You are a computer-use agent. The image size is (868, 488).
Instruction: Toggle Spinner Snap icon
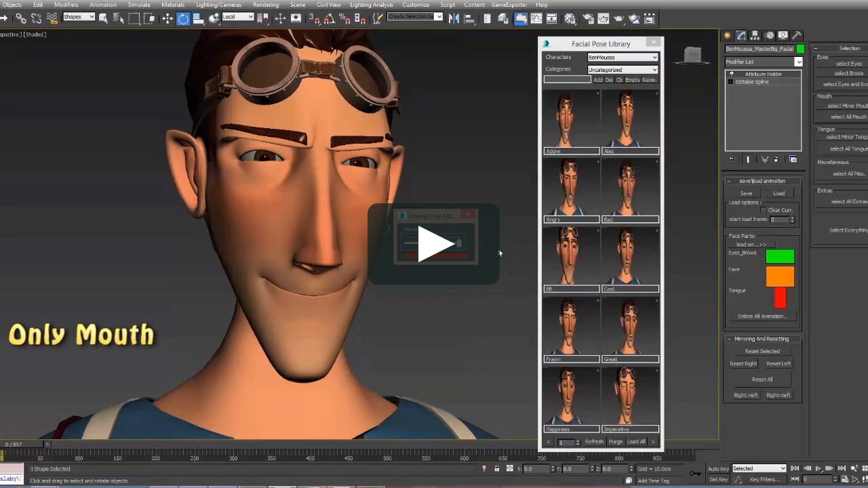(x=361, y=18)
